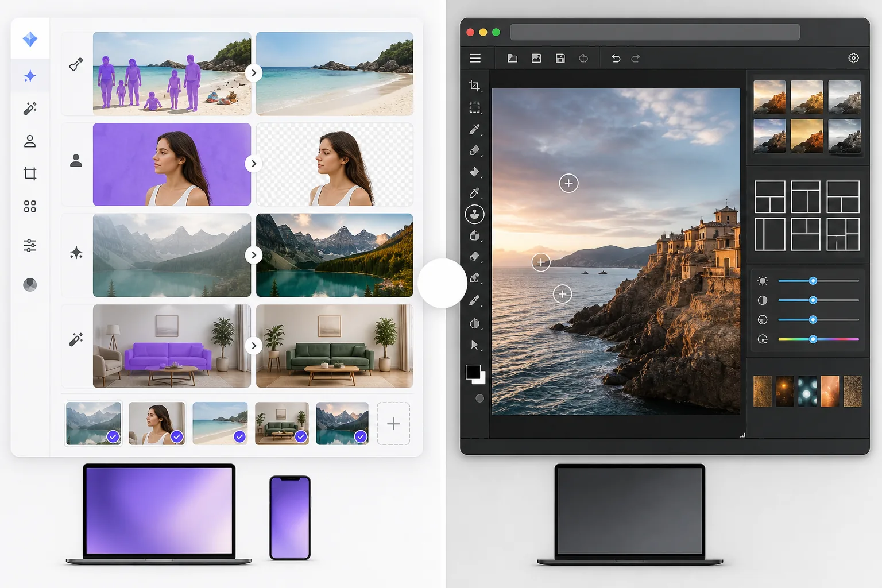Click the object-removal brush icon beside the beach row
Image resolution: width=882 pixels, height=588 pixels.
[x=76, y=64]
